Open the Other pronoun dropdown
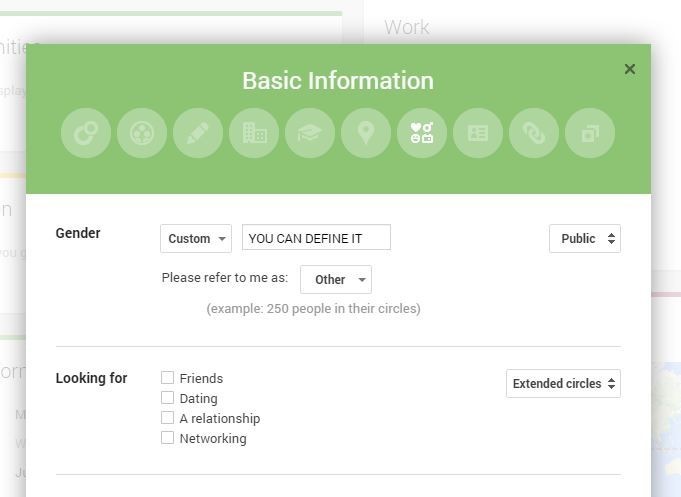 pos(336,279)
